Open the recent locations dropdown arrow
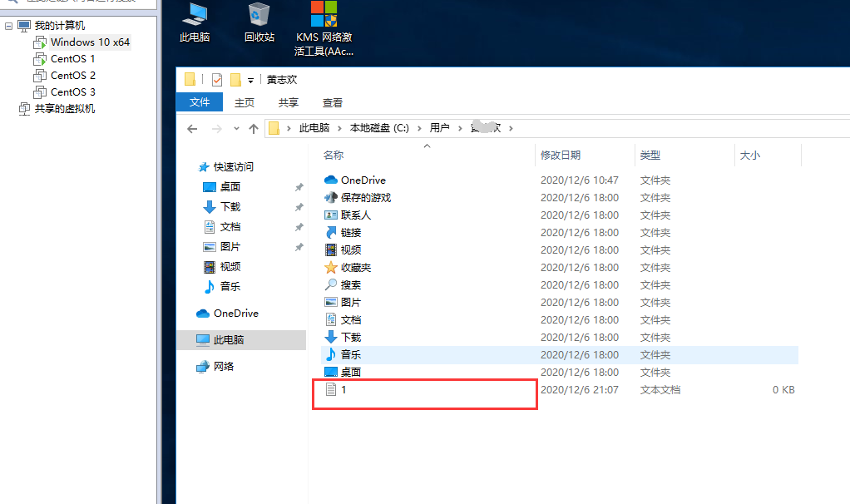This screenshot has width=850, height=504. coord(236,128)
